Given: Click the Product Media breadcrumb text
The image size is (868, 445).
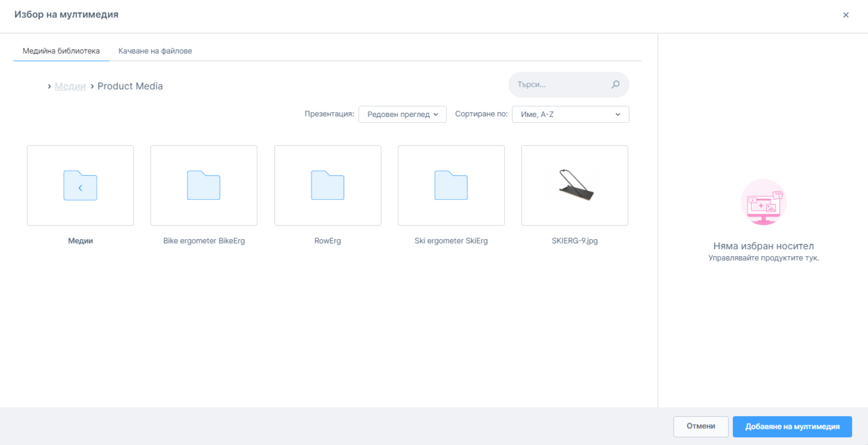Looking at the screenshot, I should click(x=130, y=86).
